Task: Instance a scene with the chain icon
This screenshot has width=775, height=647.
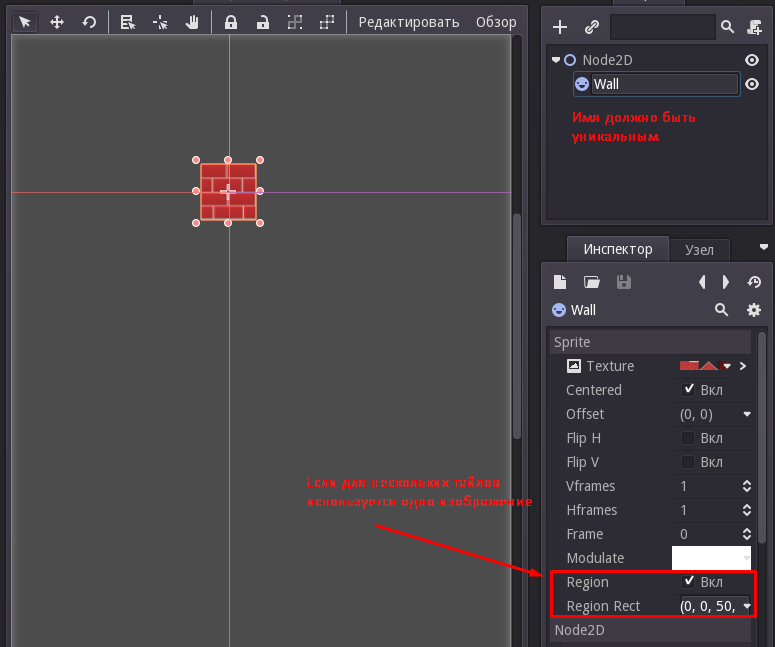Action: pyautogui.click(x=592, y=27)
